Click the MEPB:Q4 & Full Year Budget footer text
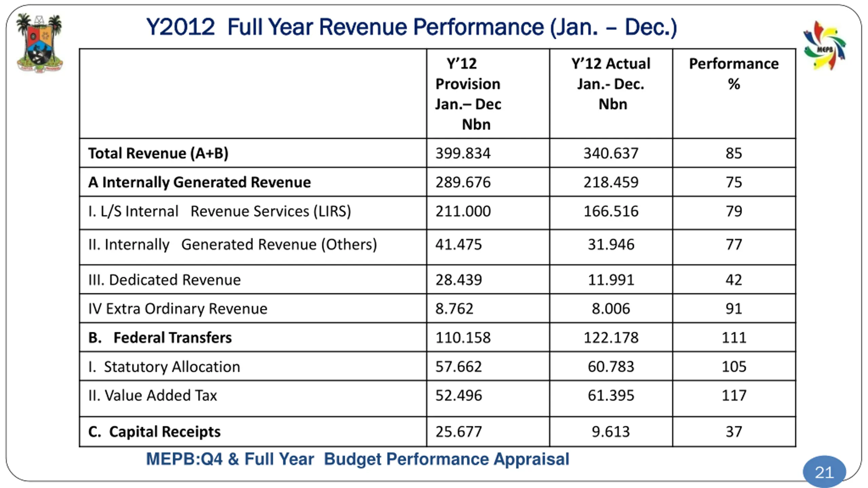The height and width of the screenshot is (488, 868). point(357,459)
